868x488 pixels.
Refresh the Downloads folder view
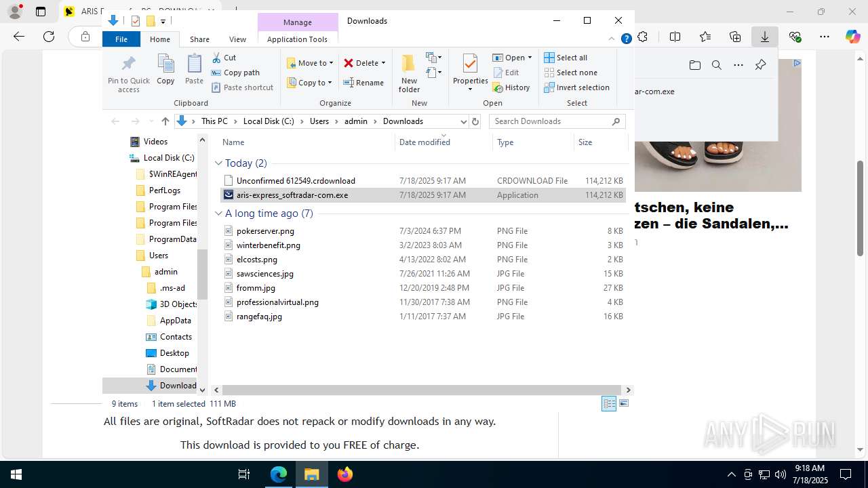coord(475,121)
